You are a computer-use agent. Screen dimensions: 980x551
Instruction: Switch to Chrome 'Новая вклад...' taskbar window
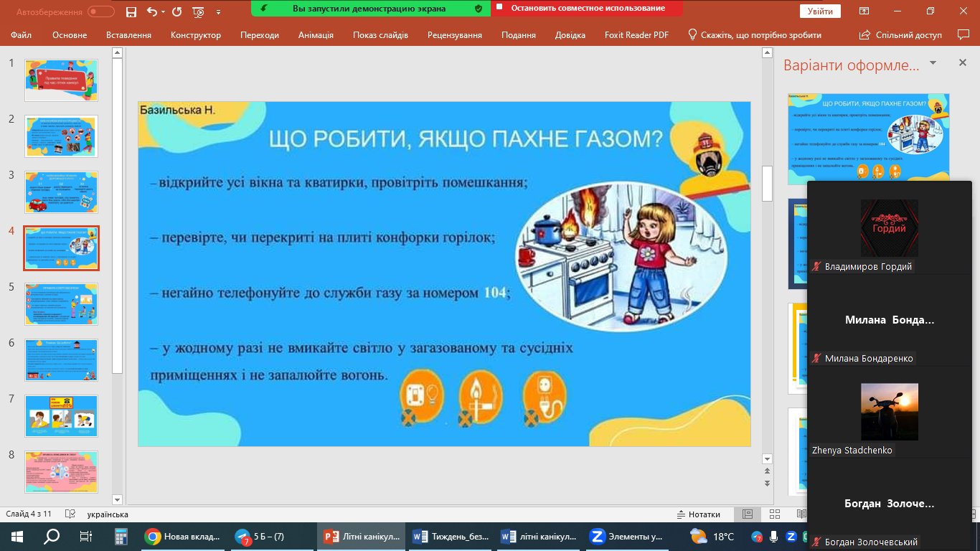pos(182,537)
